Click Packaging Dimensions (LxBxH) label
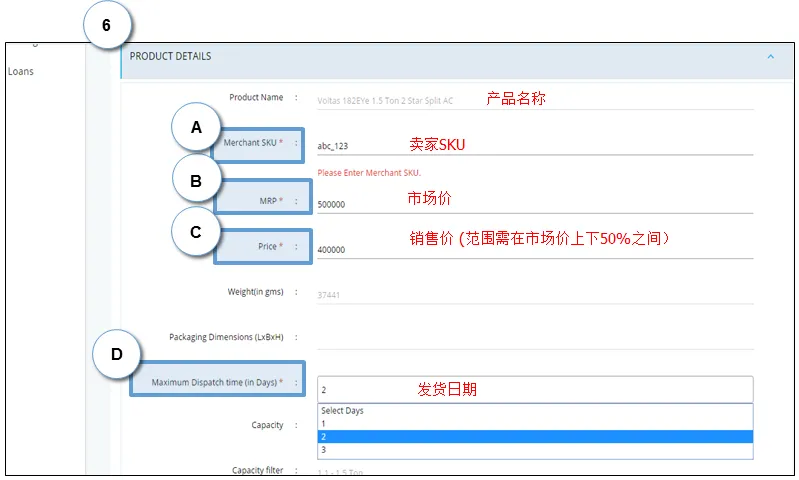Viewport: 799px width, 480px height. (x=226, y=337)
